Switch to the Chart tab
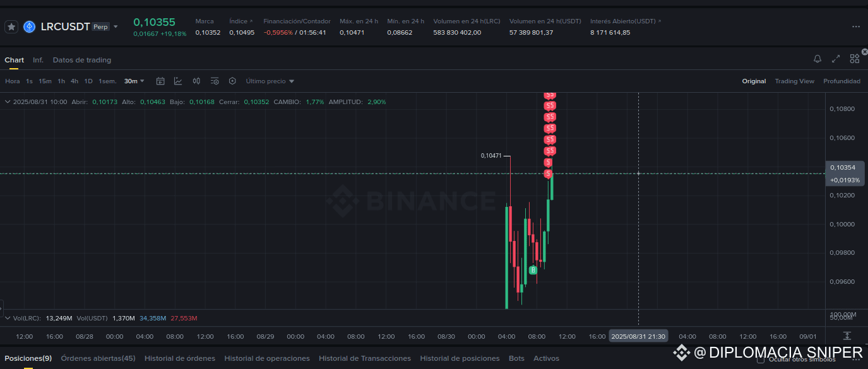The width and height of the screenshot is (868, 369). 14,60
